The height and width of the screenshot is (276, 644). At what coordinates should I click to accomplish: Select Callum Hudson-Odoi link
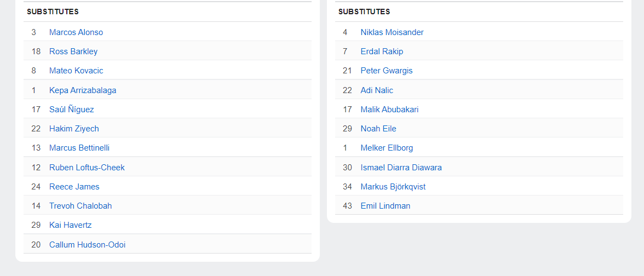[x=88, y=245]
